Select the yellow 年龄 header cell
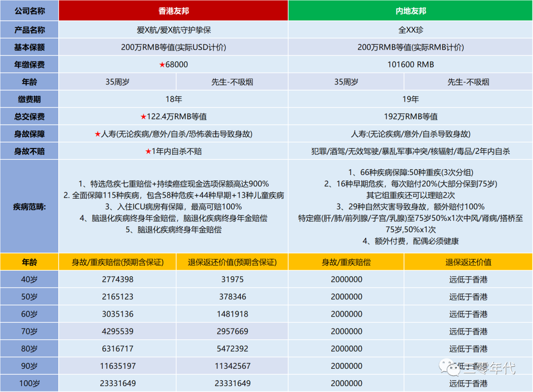Image resolution: width=533 pixels, height=392 pixels. click(30, 262)
